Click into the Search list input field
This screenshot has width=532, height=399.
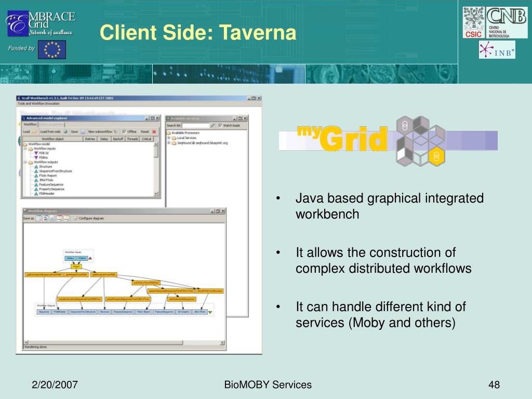point(195,126)
